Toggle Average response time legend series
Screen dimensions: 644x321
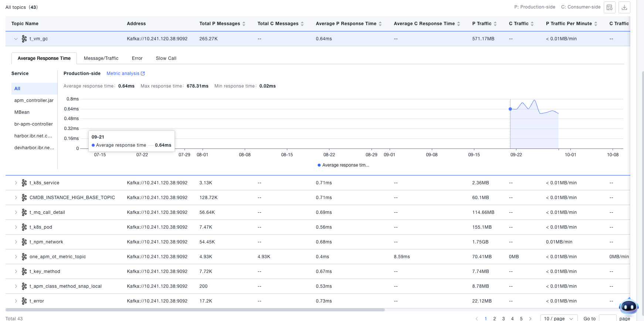343,165
